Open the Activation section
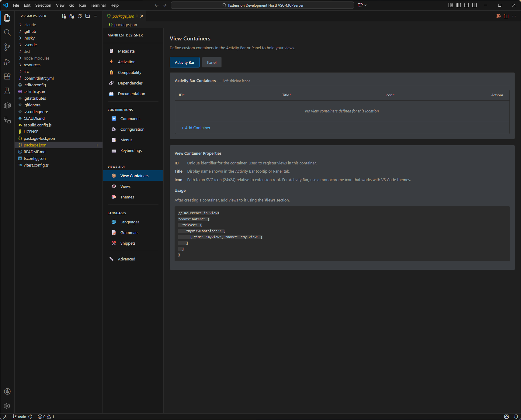This screenshot has width=521, height=420. 133,62
